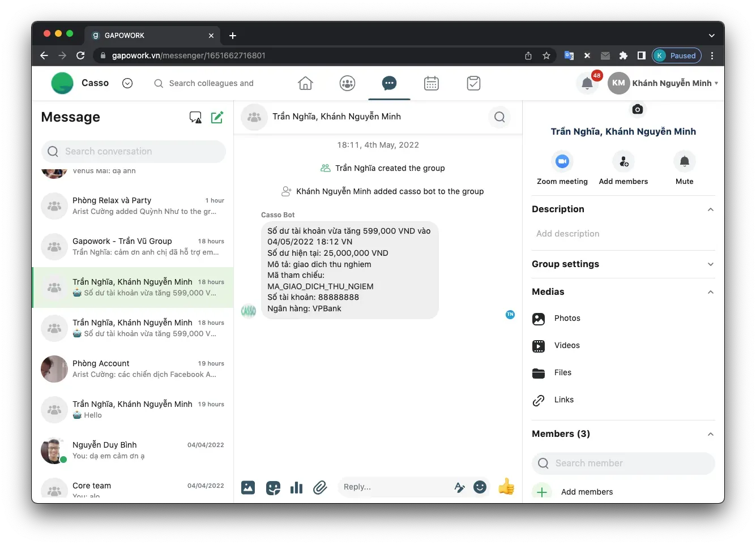Screen dimensions: 756x545
Task: Compose a new message
Action: 217,117
